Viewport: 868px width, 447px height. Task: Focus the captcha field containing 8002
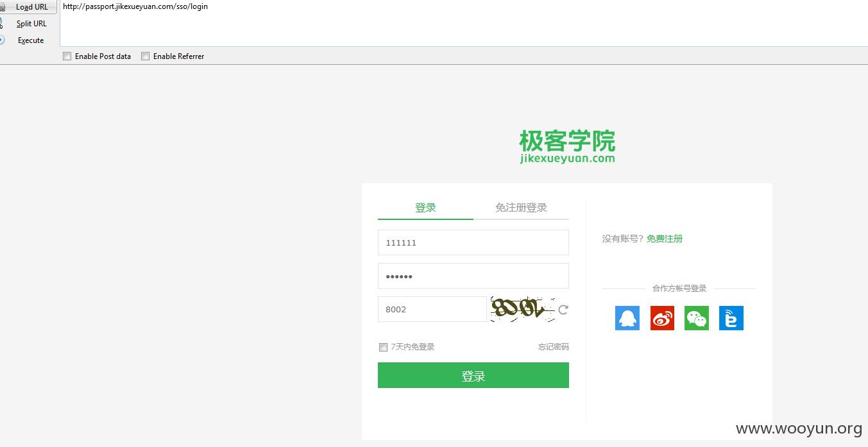pyautogui.click(x=432, y=309)
